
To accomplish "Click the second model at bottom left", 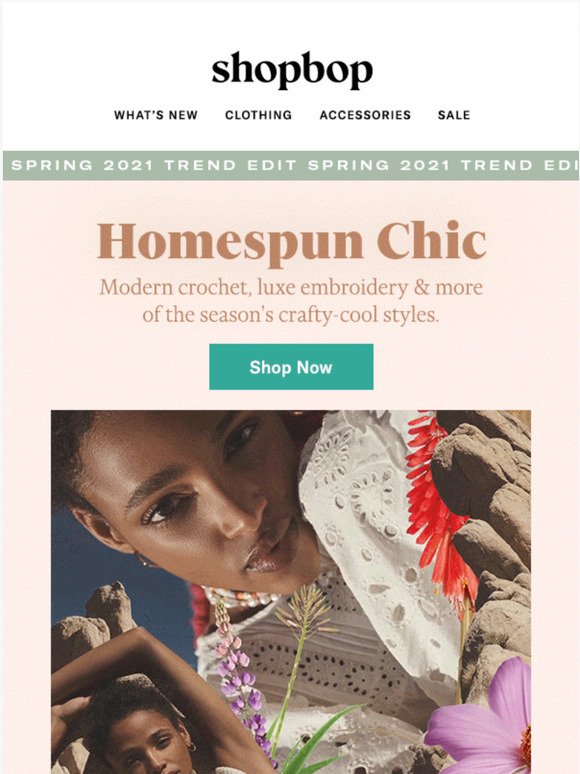I will click(138, 731).
